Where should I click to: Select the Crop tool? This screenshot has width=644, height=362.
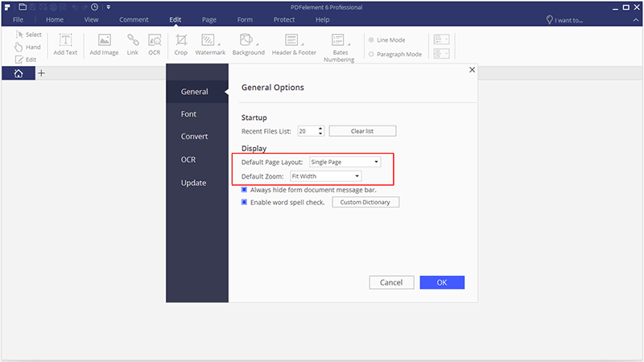[x=180, y=44]
